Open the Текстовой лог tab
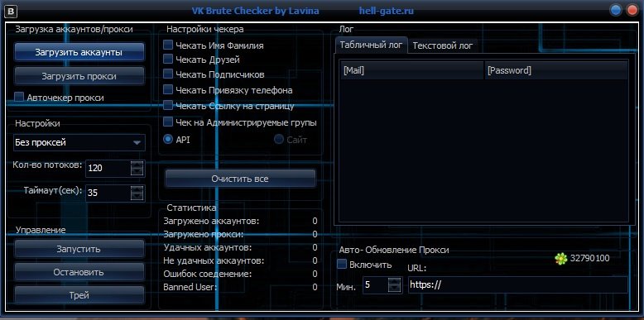This screenshot has width=644, height=320. (x=443, y=45)
